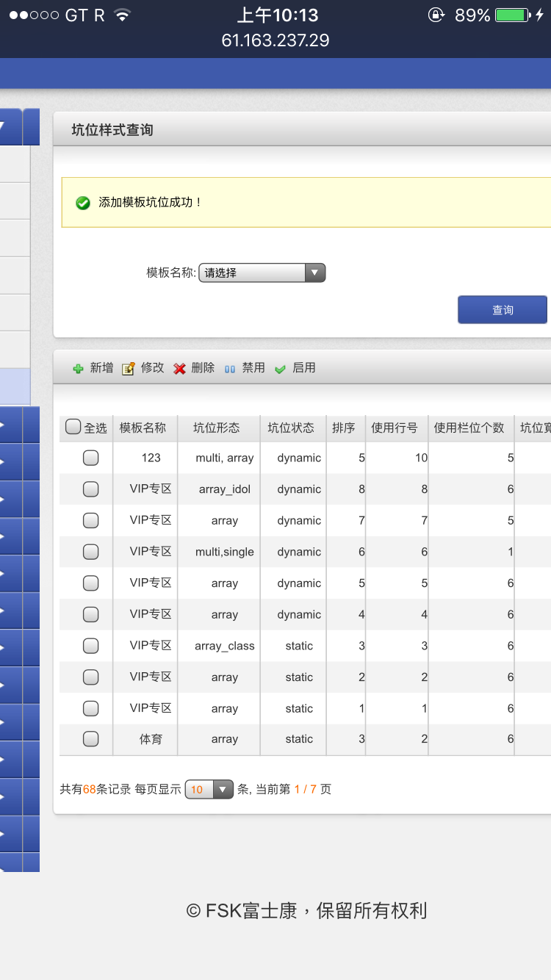This screenshot has width=551, height=980.
Task: Click the 体育 template name cell
Action: click(x=151, y=739)
